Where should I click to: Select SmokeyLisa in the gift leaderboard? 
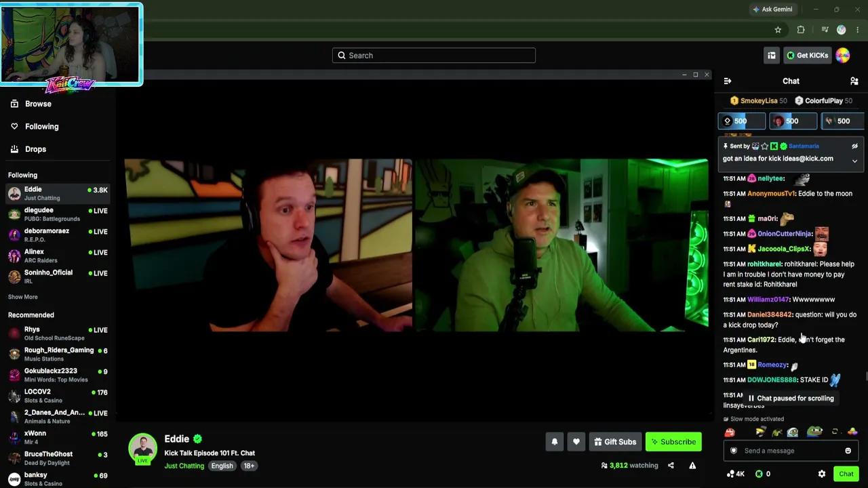click(x=758, y=101)
